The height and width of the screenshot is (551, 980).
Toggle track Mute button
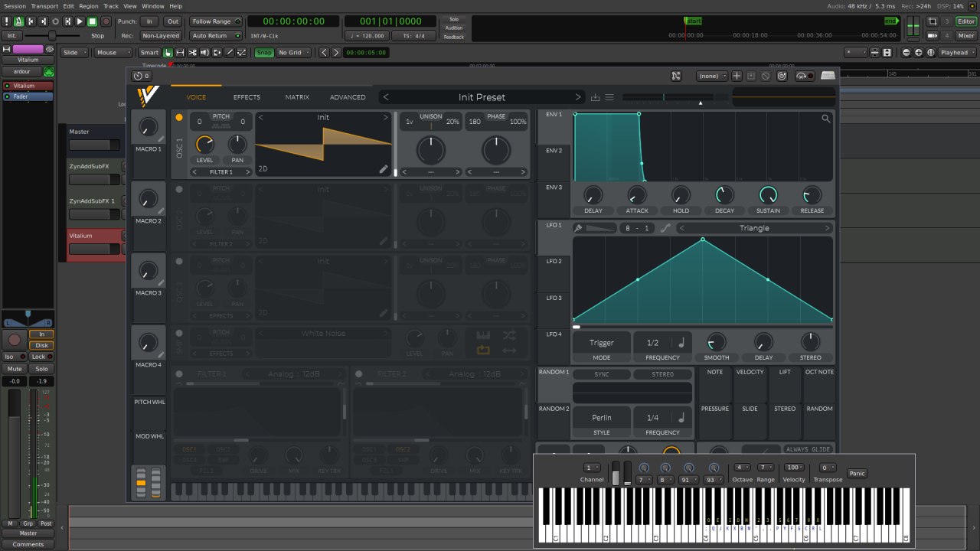point(15,369)
